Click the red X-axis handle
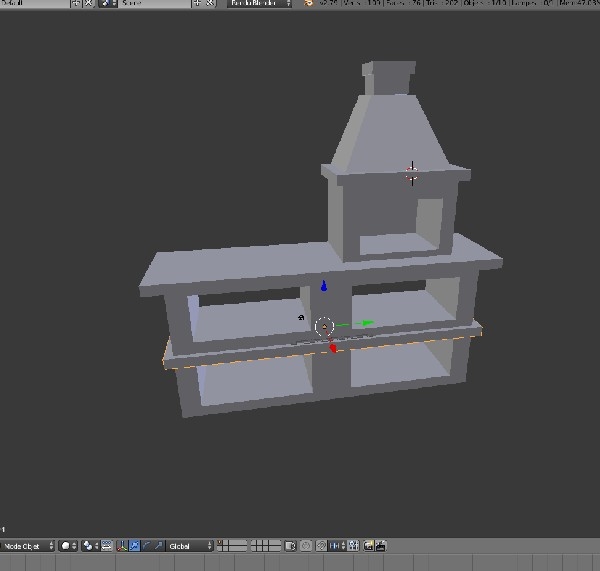Viewport: 600px width, 571px height. point(334,348)
